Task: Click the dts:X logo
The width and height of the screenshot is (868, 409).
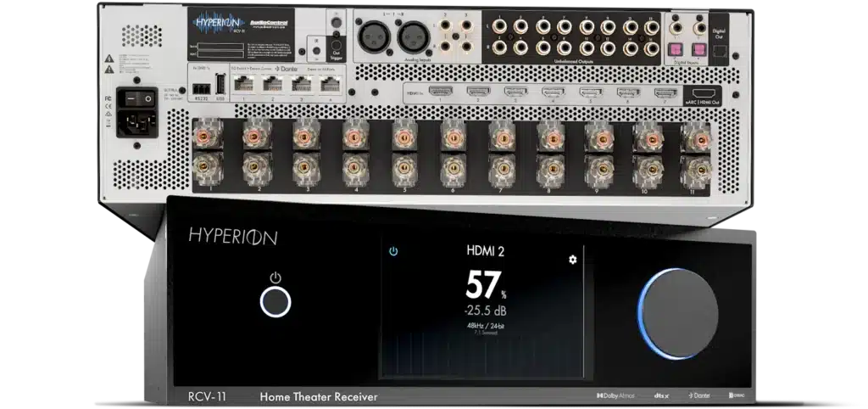Action: [x=662, y=395]
